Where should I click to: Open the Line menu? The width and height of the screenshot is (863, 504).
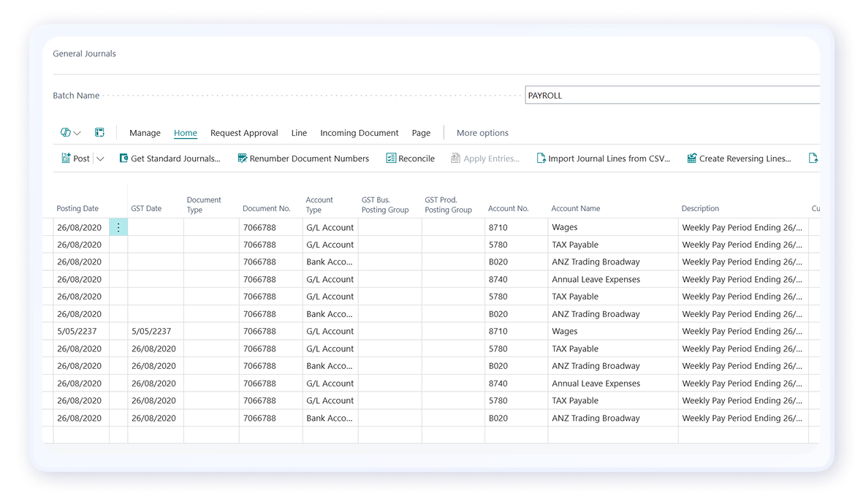(299, 133)
